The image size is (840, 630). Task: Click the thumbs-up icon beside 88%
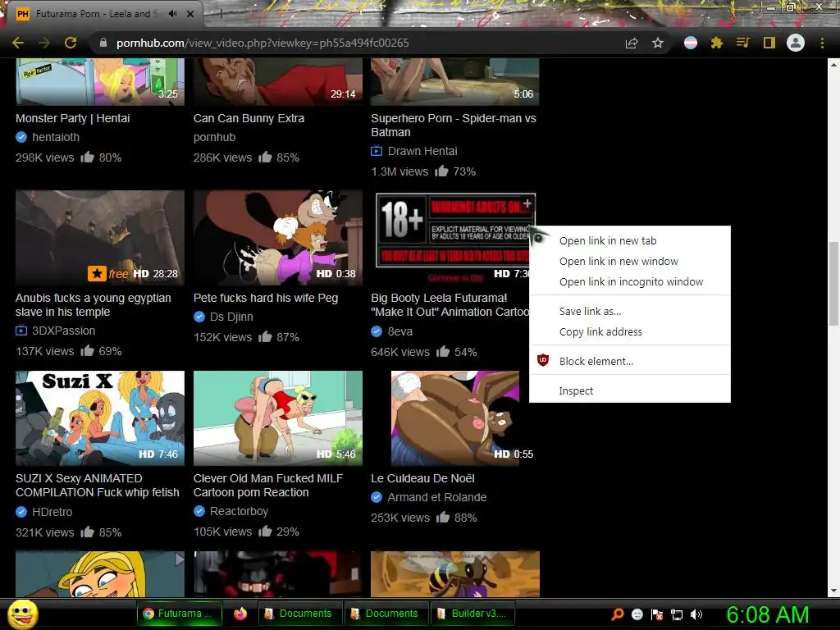(442, 517)
